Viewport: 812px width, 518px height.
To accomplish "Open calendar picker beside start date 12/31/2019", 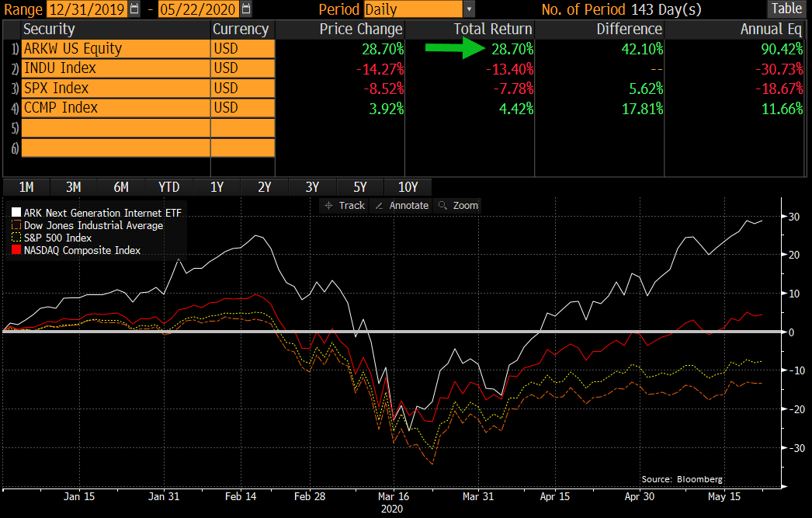I will (x=136, y=9).
